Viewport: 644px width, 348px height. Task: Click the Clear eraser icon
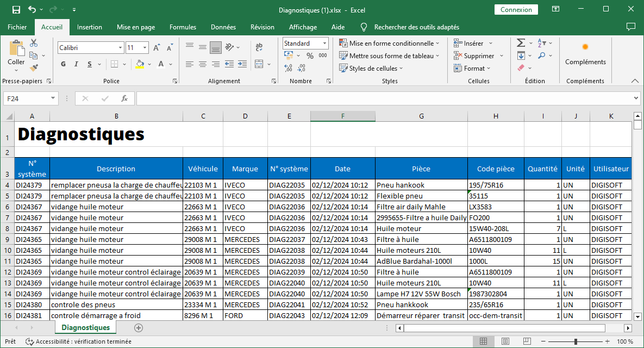[x=521, y=68]
